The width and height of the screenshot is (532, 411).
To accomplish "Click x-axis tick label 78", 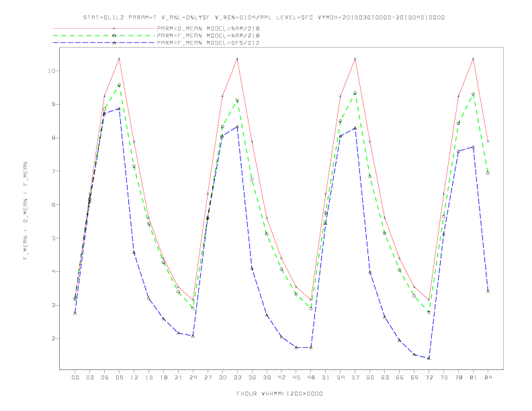I will point(458,377).
